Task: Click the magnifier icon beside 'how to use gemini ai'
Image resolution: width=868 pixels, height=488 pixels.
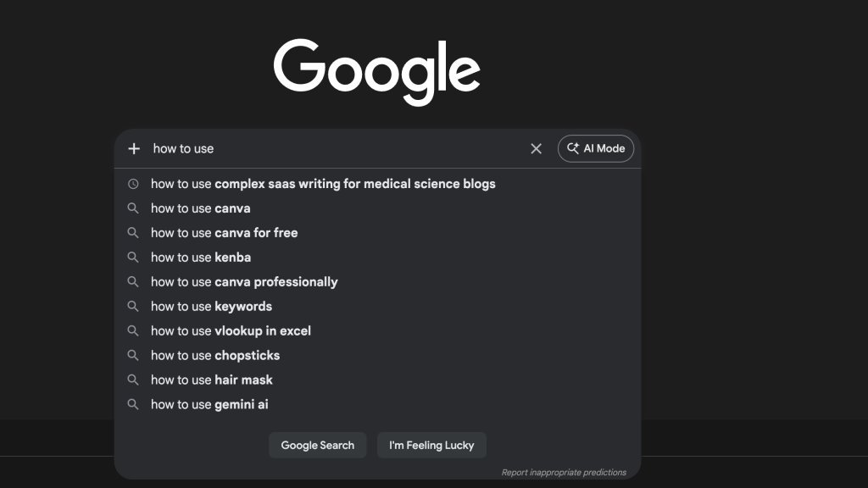Action: (x=133, y=404)
